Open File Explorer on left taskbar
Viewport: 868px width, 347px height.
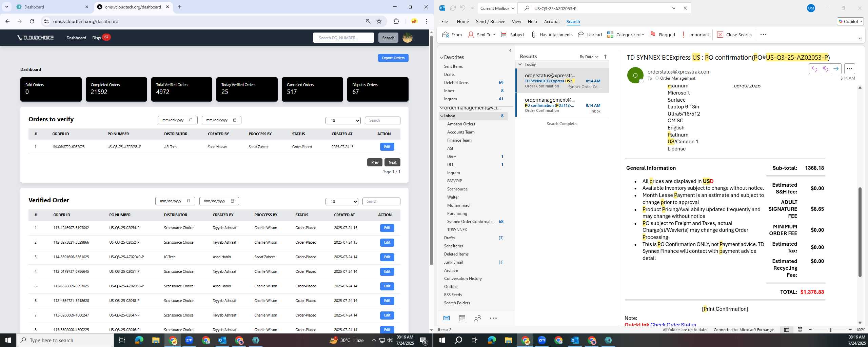click(x=156, y=340)
